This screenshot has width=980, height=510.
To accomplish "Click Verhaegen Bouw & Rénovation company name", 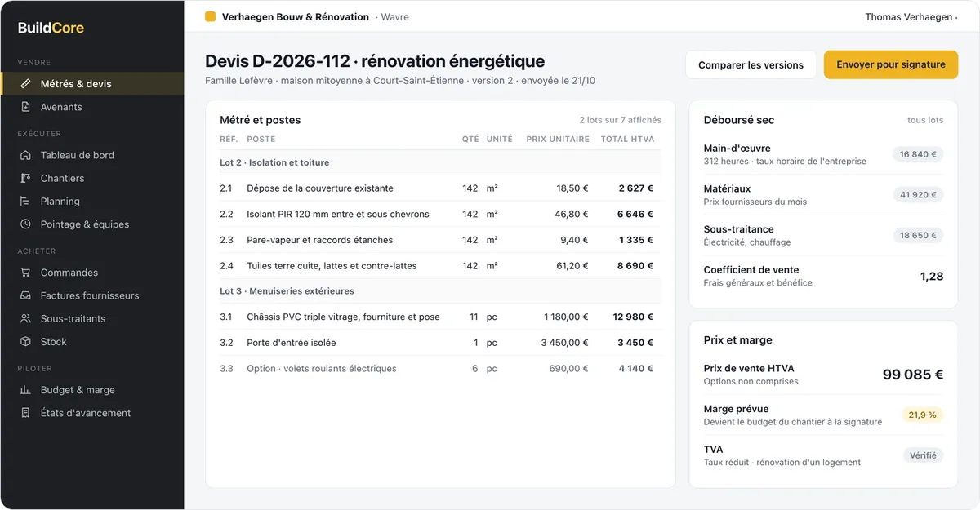I will pyautogui.click(x=296, y=16).
